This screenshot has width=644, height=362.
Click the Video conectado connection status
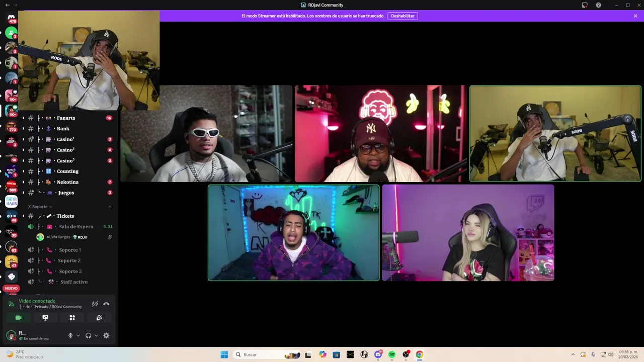[x=37, y=301]
